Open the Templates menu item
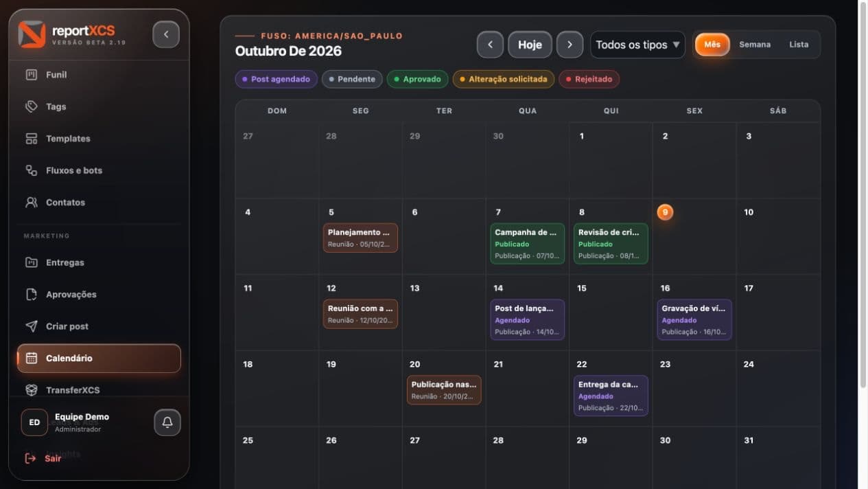The width and height of the screenshot is (868, 489). coord(99,139)
